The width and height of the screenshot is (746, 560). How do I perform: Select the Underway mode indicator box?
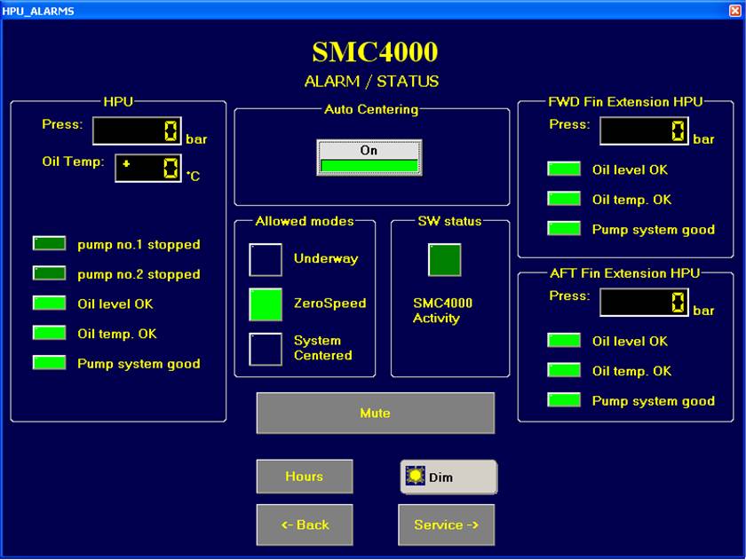[266, 259]
